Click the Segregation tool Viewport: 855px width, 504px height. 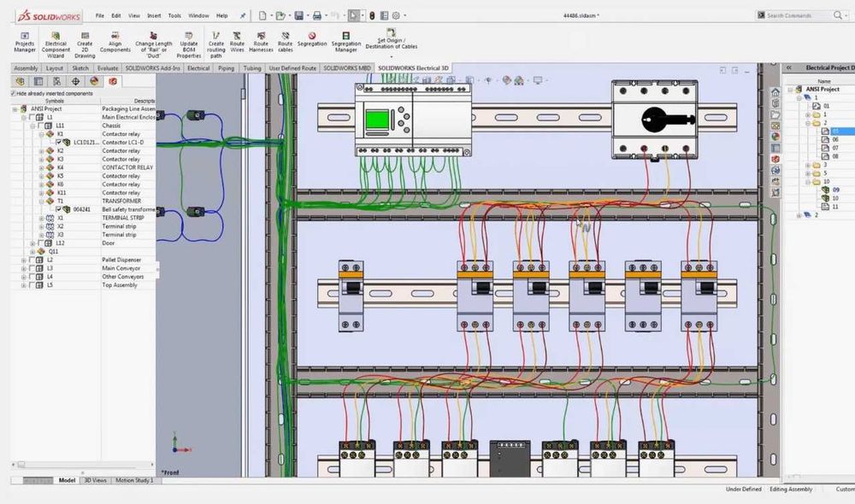(312, 39)
